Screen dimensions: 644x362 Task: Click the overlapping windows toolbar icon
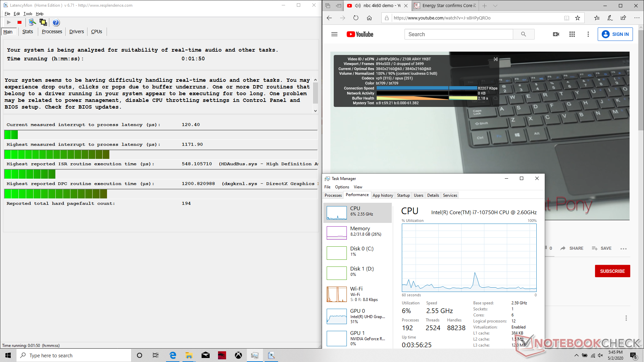coord(43,22)
